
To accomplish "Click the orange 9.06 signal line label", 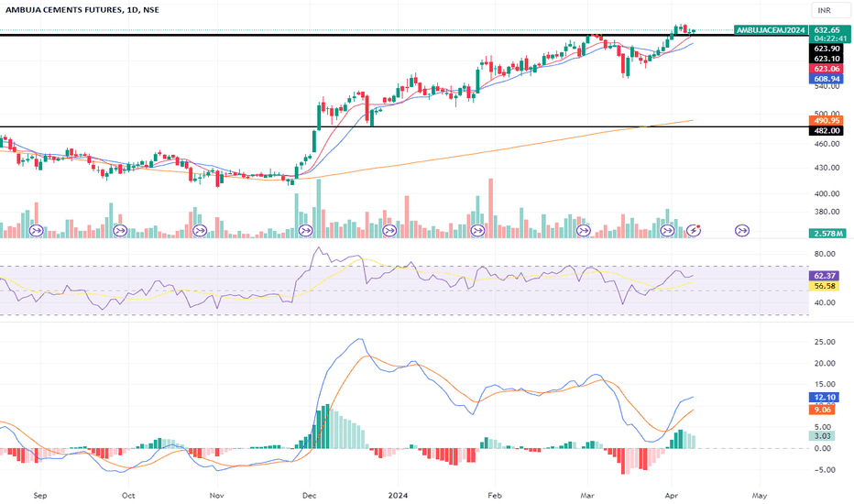I will coord(823,410).
